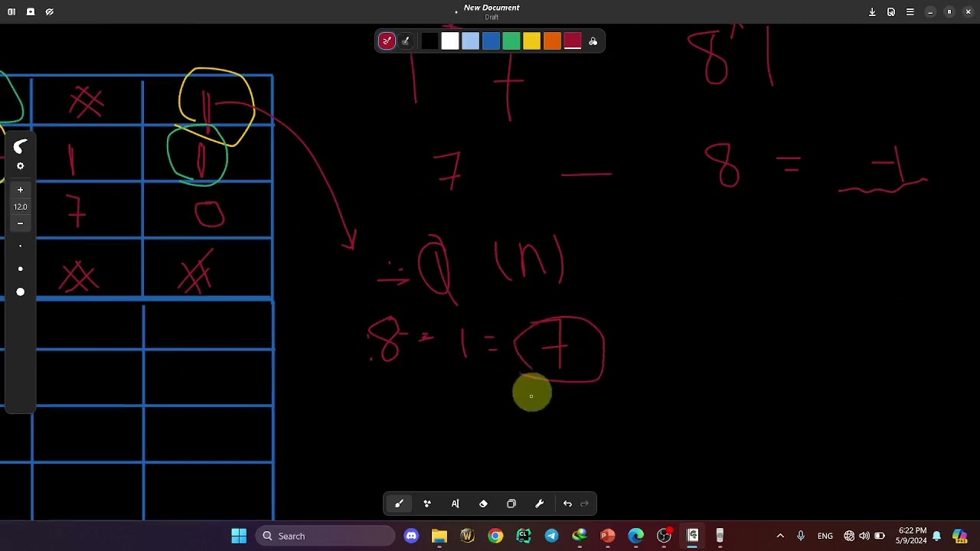This screenshot has width=980, height=551.
Task: Open Google Chrome from the taskbar
Action: pos(495,536)
